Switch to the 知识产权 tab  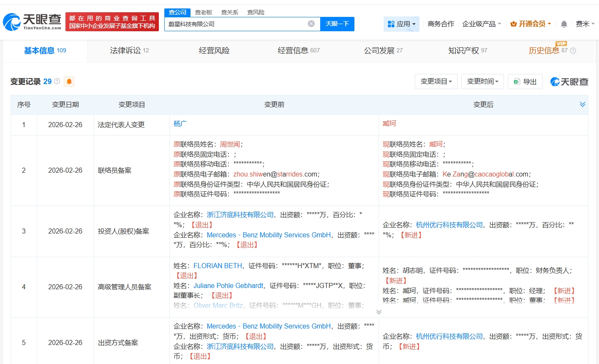467,51
